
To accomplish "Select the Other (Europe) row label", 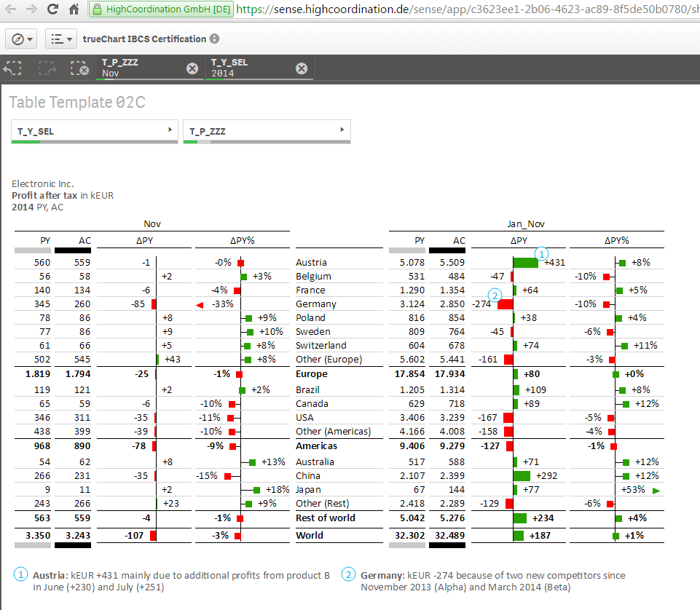I will [329, 359].
